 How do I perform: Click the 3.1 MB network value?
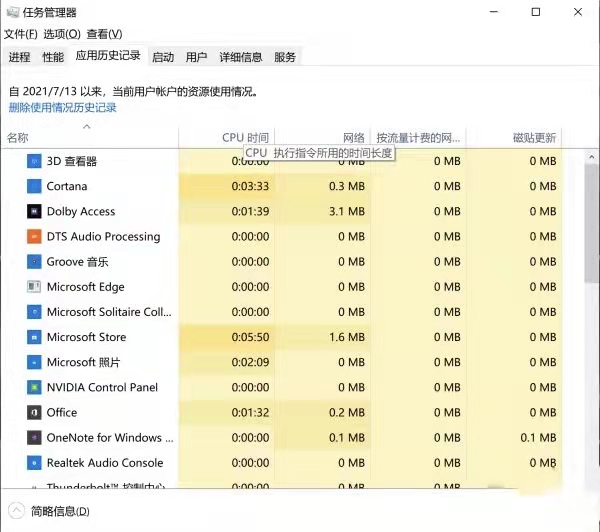347,211
